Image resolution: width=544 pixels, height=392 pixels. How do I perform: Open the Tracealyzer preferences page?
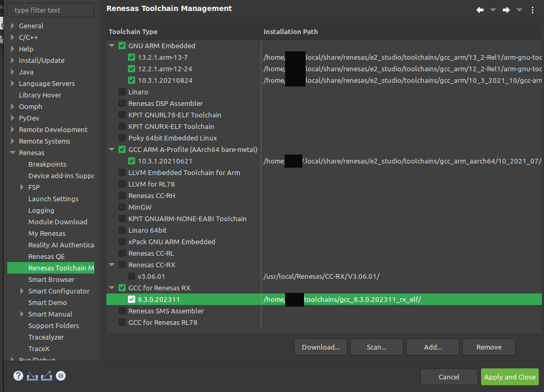46,337
